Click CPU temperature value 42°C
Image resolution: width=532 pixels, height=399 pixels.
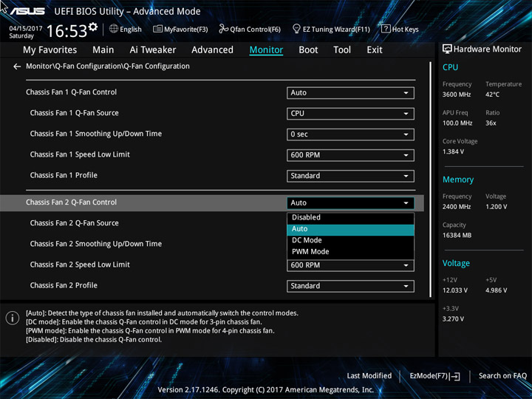492,95
